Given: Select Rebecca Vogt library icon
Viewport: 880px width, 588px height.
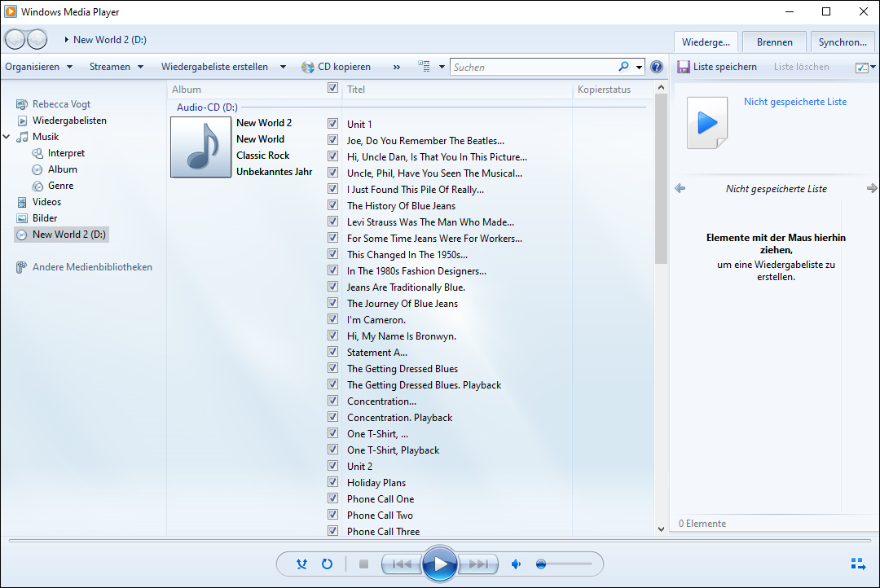Looking at the screenshot, I should coord(22,104).
